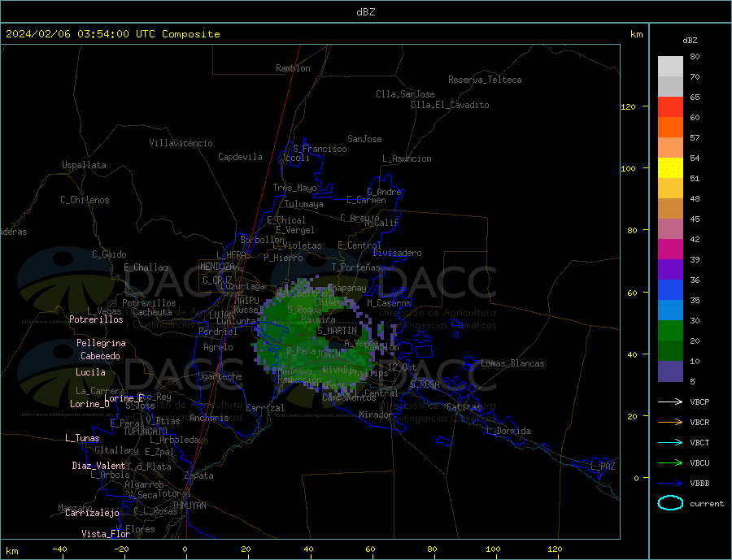732x560 pixels.
Task: Click the 'Pellegrina' pink label
Action: pyautogui.click(x=102, y=343)
